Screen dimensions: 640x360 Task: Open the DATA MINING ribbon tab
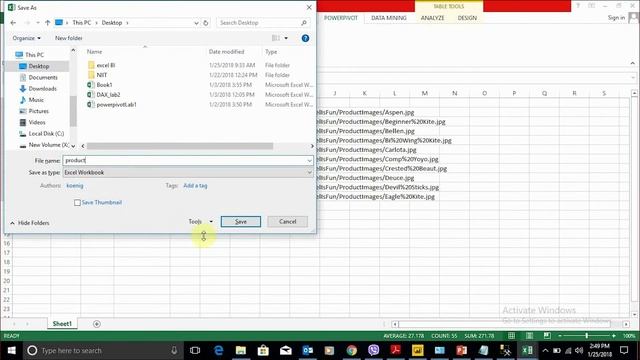389,18
